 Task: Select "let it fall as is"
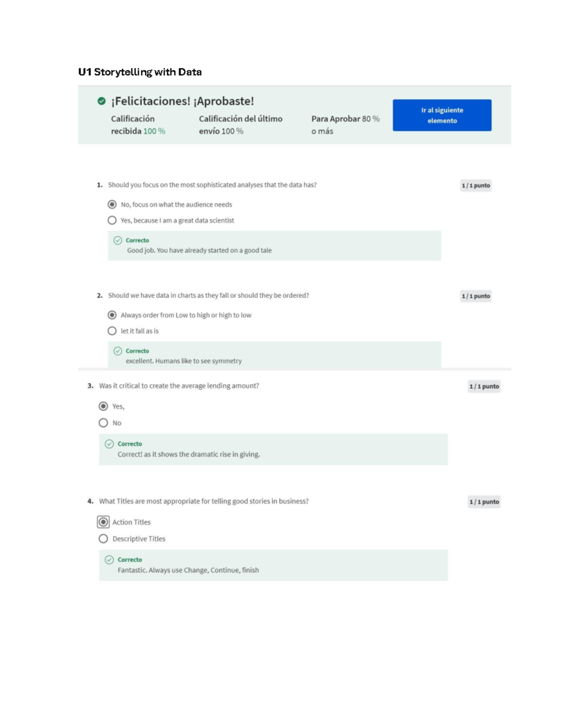(x=112, y=330)
